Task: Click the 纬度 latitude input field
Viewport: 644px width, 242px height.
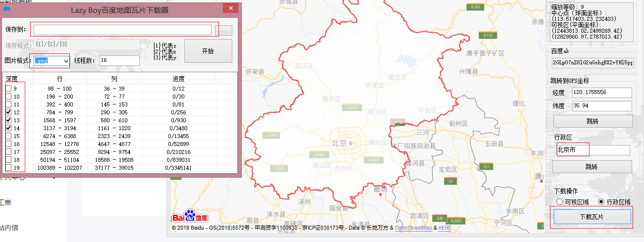Action: pyautogui.click(x=602, y=106)
